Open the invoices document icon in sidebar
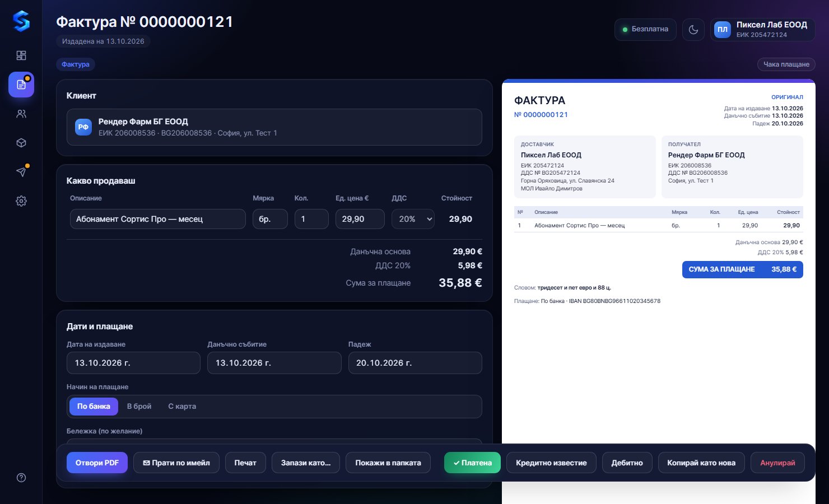Viewport: 829px width, 504px height. pos(21,85)
